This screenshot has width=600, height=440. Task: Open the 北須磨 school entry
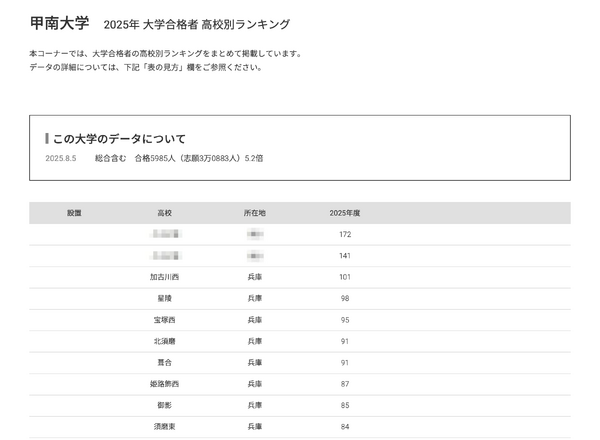coord(165,342)
